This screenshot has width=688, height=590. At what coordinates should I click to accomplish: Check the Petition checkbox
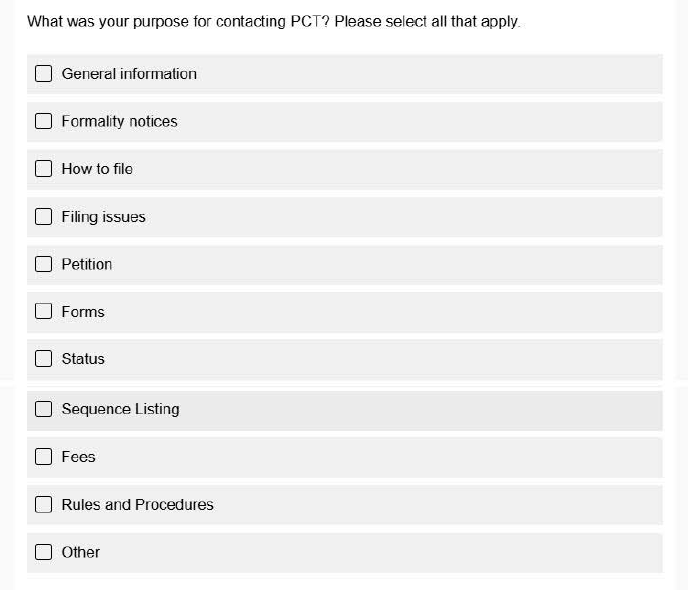(x=44, y=264)
